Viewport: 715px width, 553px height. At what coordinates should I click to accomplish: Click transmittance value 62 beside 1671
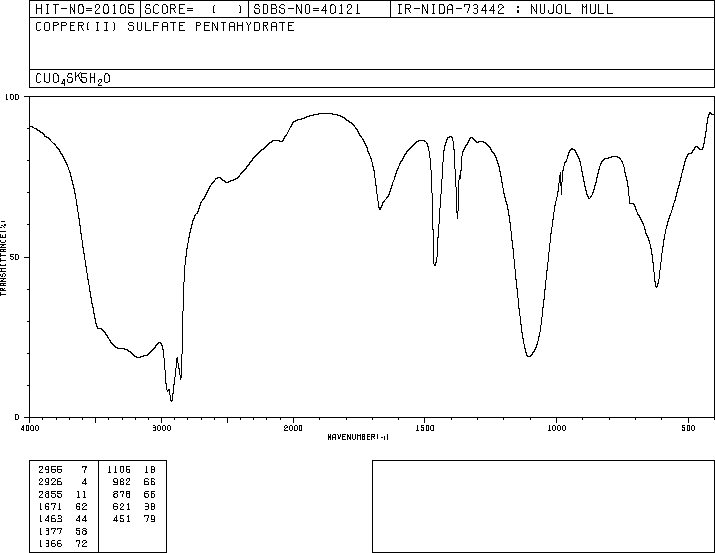81,506
